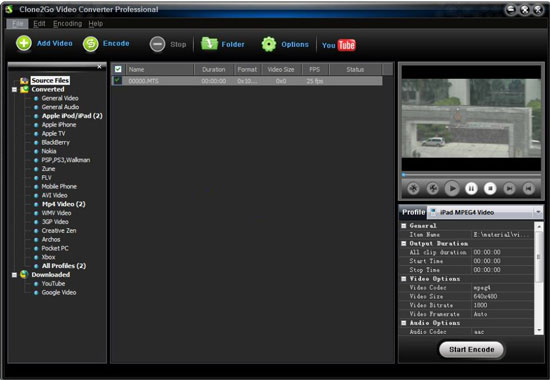The height and width of the screenshot is (380, 550).
Task: Toggle select-all checkbox in list header
Action: click(x=118, y=69)
